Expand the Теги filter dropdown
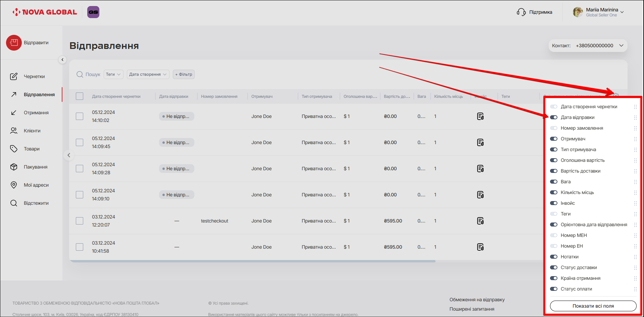The width and height of the screenshot is (644, 317). tap(113, 74)
